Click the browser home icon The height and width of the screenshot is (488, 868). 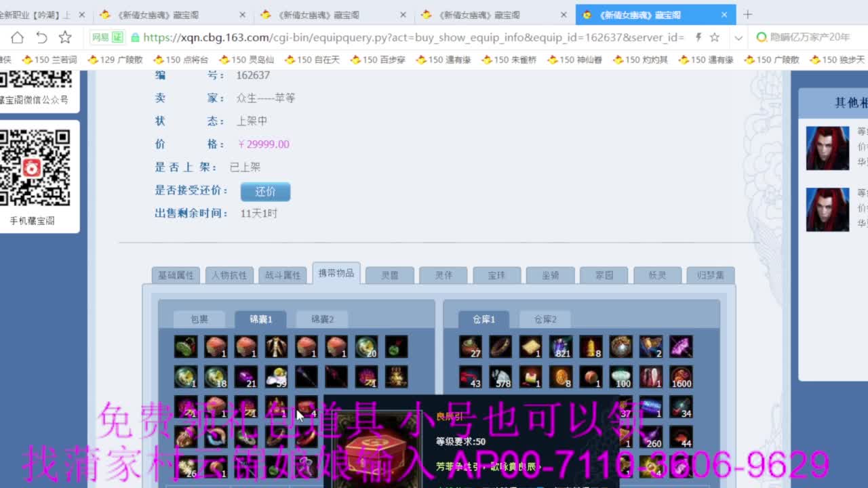18,37
